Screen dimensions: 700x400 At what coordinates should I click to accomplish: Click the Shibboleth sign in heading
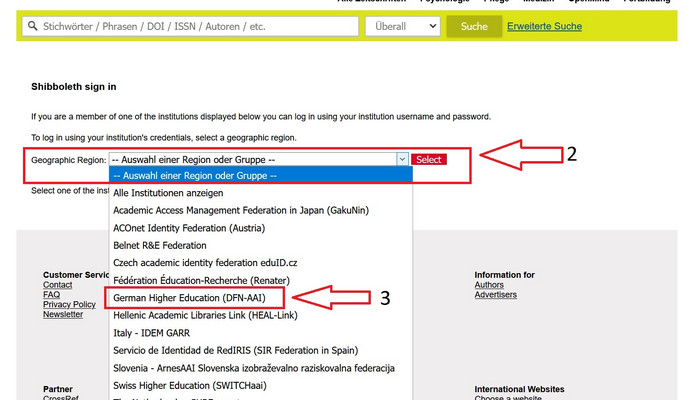pyautogui.click(x=74, y=87)
